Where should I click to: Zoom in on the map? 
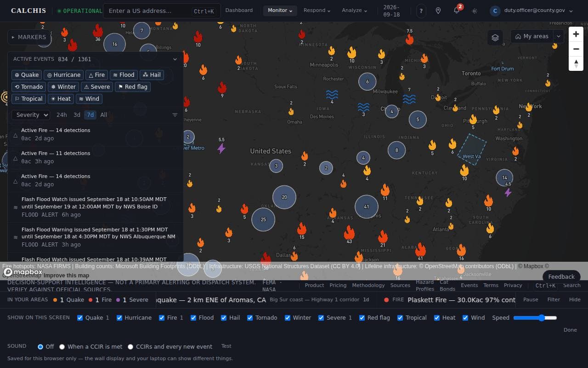[x=576, y=34]
